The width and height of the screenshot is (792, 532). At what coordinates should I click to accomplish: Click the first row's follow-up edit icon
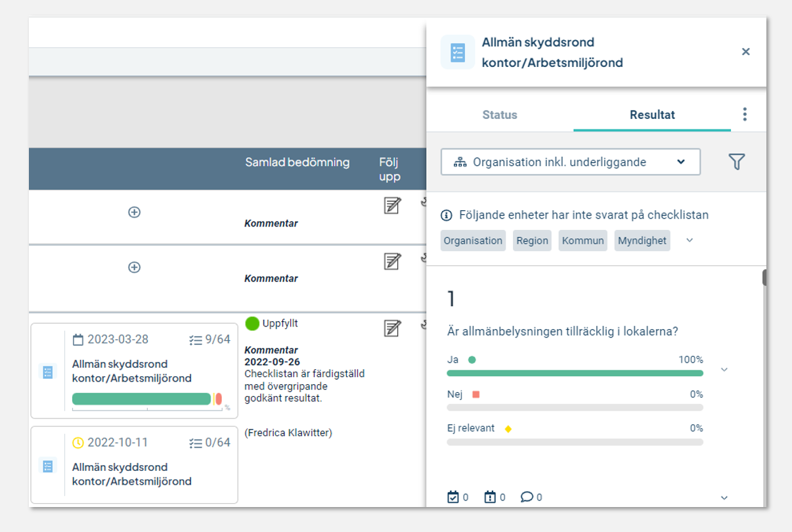click(x=392, y=206)
